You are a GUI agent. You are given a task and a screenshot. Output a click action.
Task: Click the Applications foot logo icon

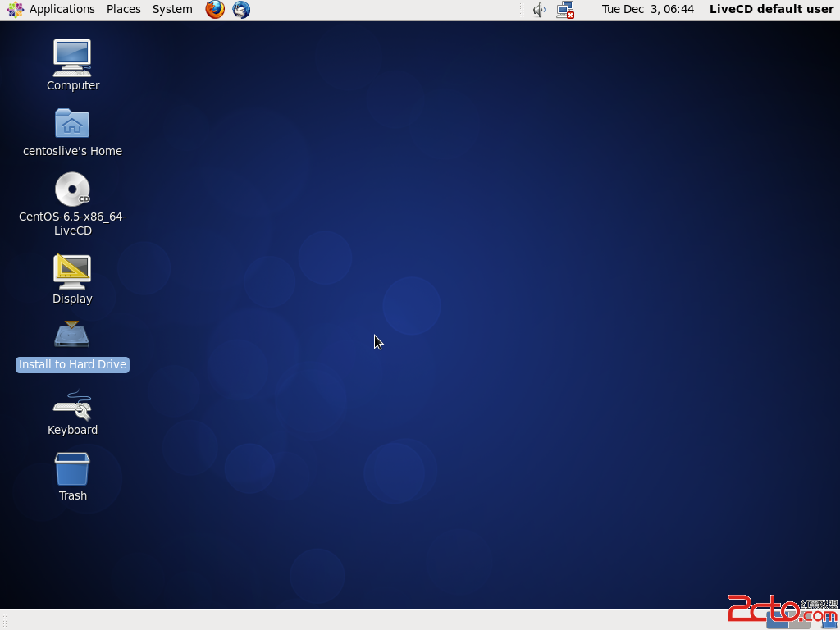tap(15, 9)
